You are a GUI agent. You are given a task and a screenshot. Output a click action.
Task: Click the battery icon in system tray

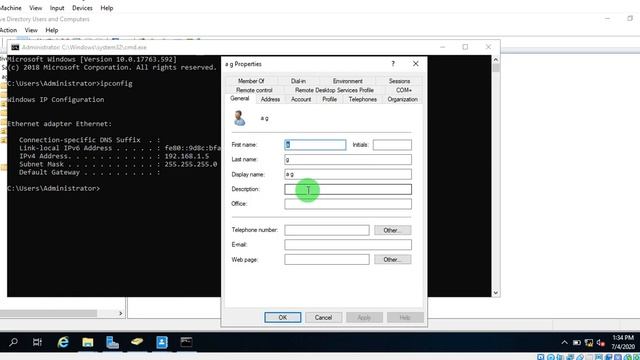coord(577,342)
